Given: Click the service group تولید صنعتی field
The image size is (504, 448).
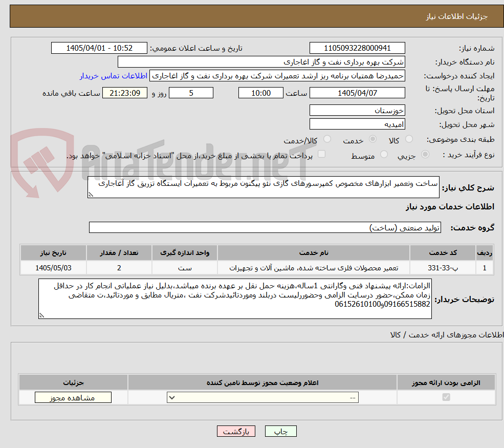Looking at the screenshot, I should point(265,227).
